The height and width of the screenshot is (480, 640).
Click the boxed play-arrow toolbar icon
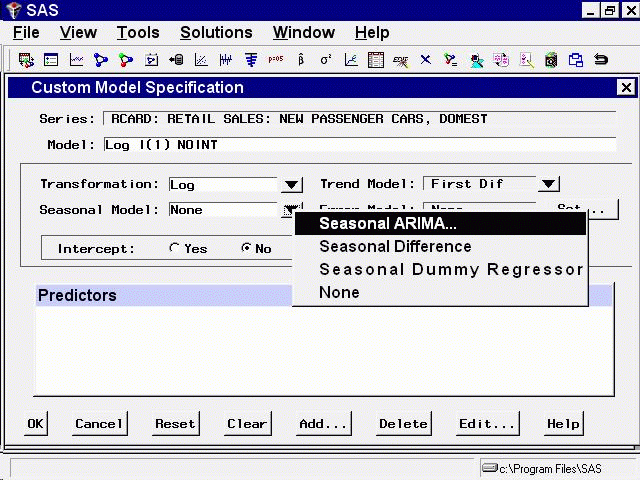tap(151, 60)
